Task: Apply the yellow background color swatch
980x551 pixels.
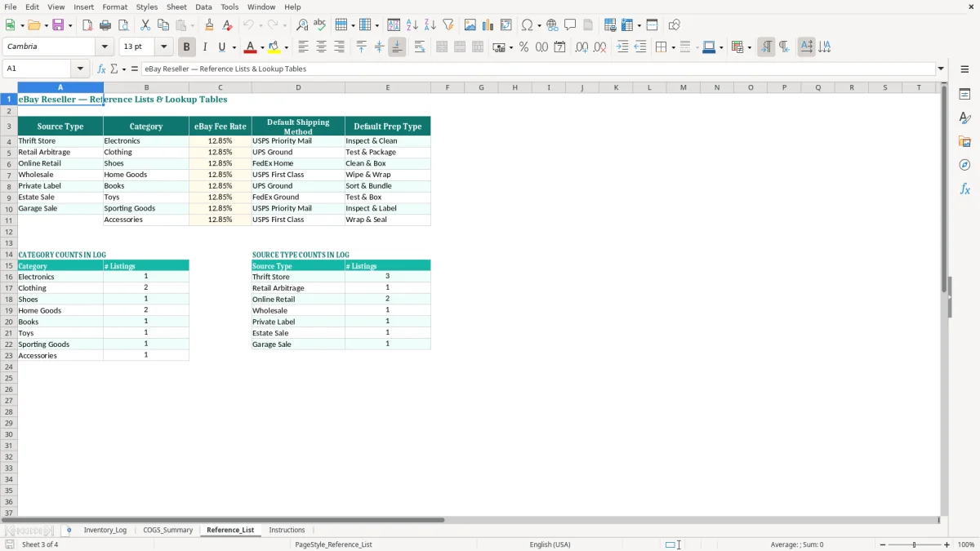Action: click(274, 47)
